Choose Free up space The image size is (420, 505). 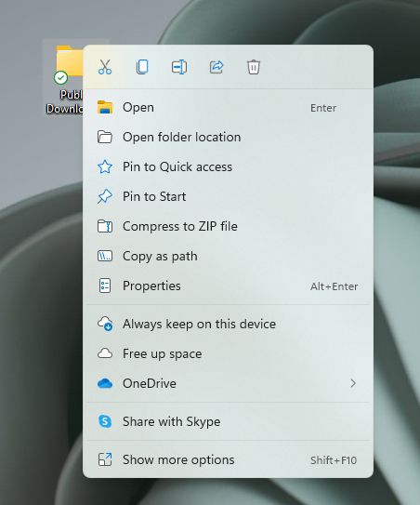click(x=228, y=353)
